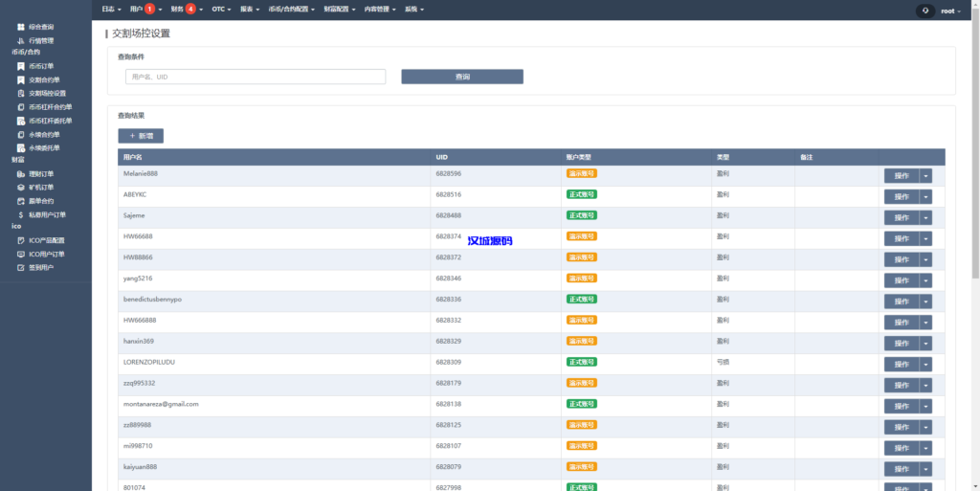Click the 币币订单 bookmark icon
Viewport: 980px width, 491px height.
pos(21,66)
